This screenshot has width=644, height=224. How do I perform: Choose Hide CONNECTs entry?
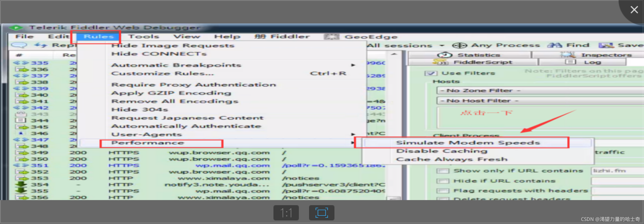tap(159, 54)
